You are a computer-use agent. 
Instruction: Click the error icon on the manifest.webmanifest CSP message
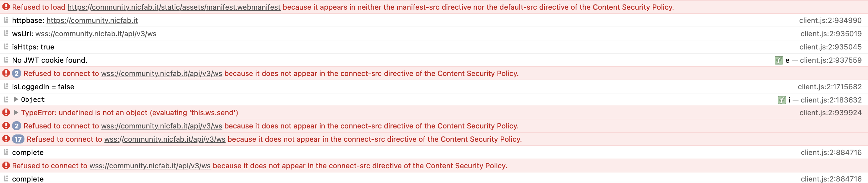coord(5,6)
